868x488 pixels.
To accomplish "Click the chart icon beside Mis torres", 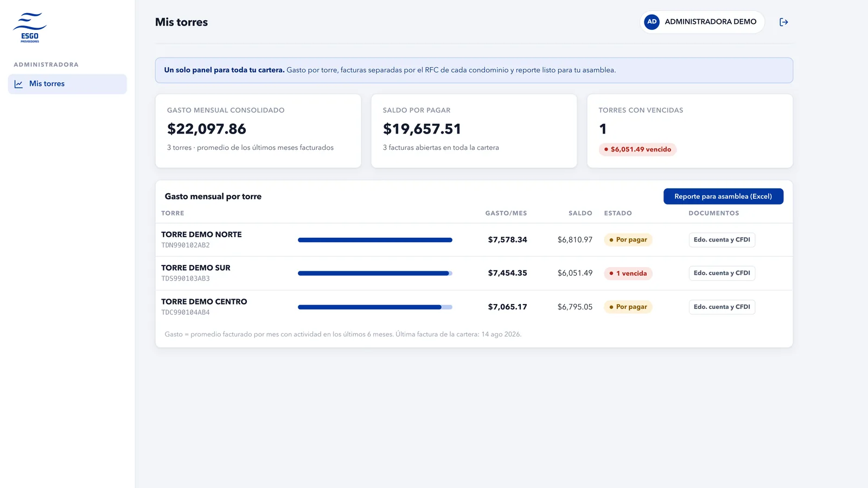I will pyautogui.click(x=18, y=84).
